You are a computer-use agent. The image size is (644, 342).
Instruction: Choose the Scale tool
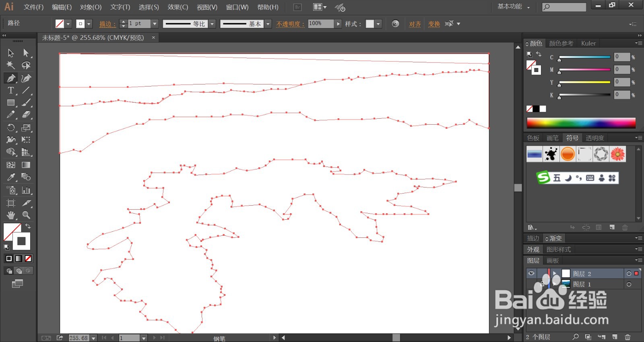[x=26, y=128]
